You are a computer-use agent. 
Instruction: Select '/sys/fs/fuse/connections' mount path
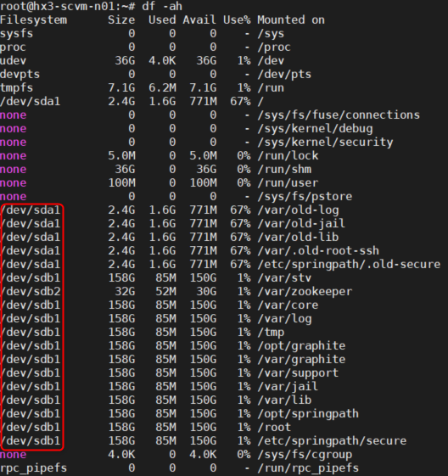point(339,115)
